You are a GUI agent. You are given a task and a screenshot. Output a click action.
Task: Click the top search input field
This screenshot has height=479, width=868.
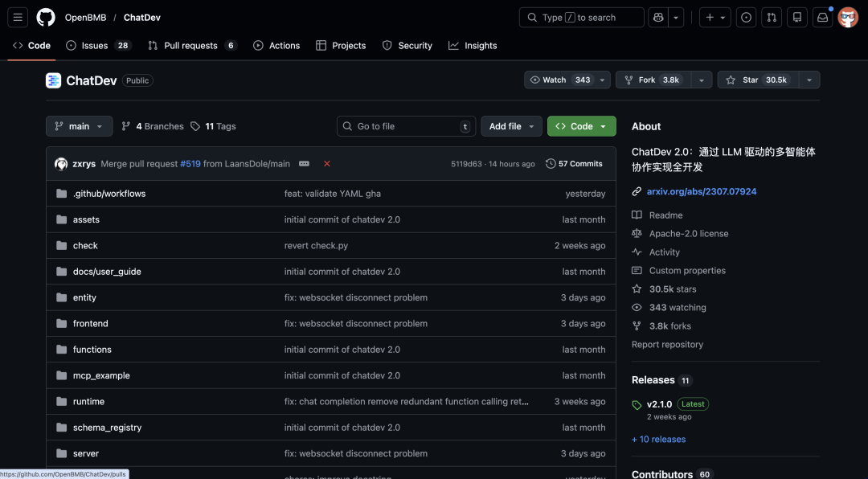(581, 17)
